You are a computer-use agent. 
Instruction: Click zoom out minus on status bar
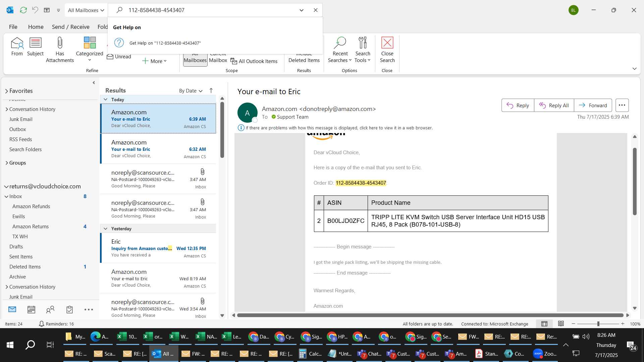pos(573,324)
